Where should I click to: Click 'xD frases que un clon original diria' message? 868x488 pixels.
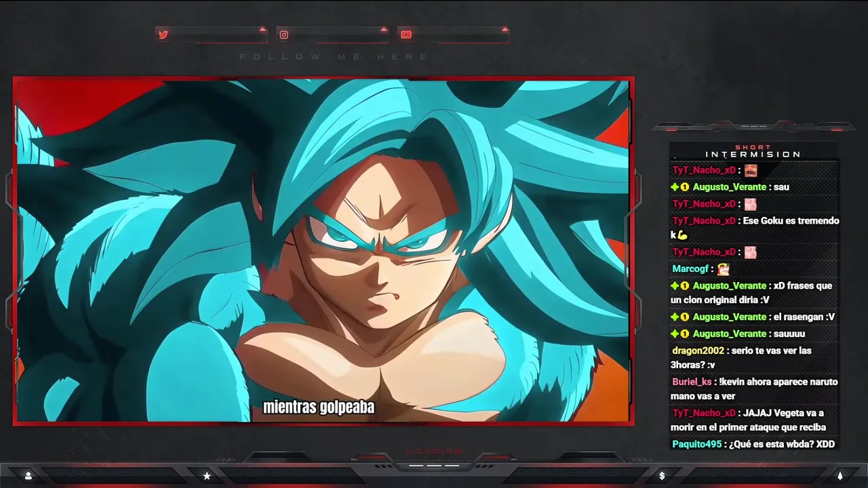pyautogui.click(x=751, y=293)
